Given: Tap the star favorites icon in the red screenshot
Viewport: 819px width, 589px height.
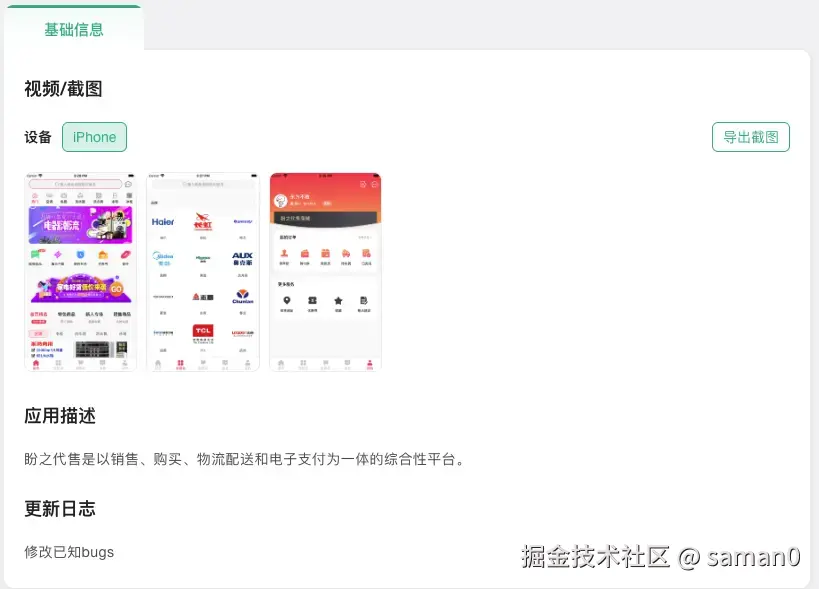Looking at the screenshot, I should point(337,300).
